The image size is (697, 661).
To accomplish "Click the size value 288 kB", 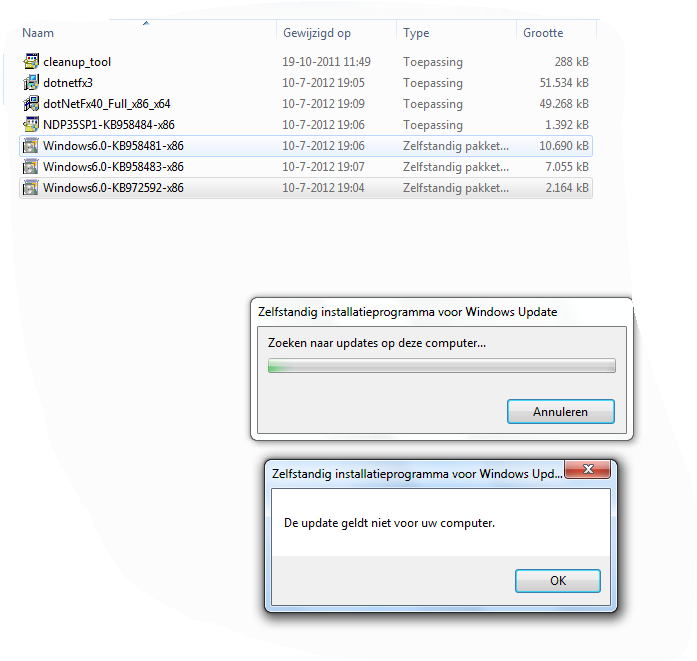I will 572,61.
